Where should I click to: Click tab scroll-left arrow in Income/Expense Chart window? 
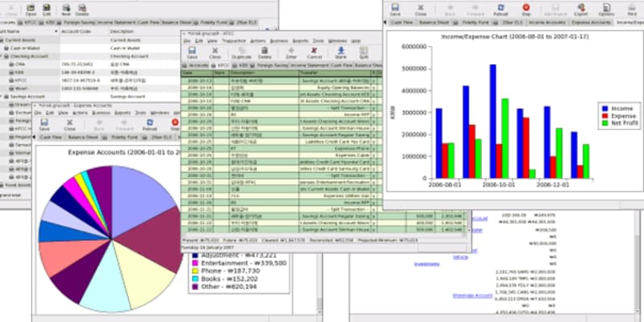click(x=386, y=23)
